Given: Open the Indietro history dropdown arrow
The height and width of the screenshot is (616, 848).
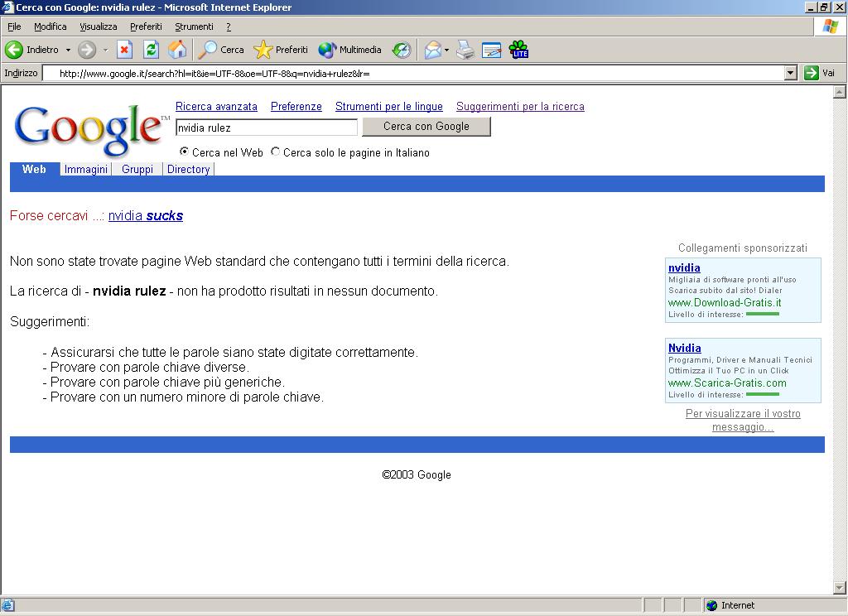Looking at the screenshot, I should [x=68, y=50].
